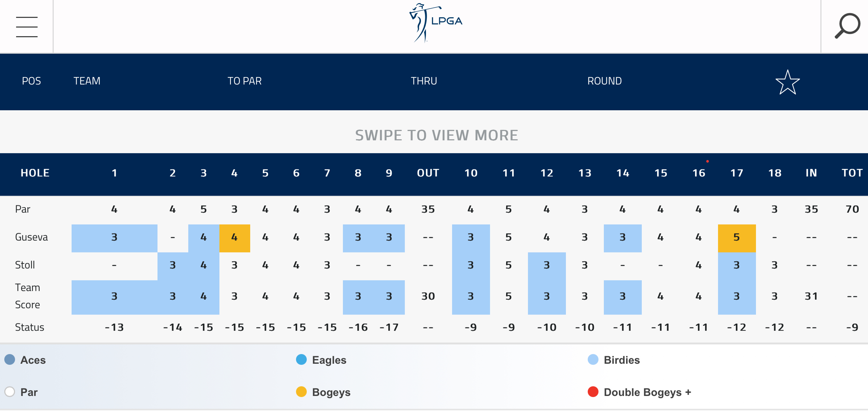The width and height of the screenshot is (868, 411).
Task: Sort by the POS column header
Action: [x=31, y=81]
